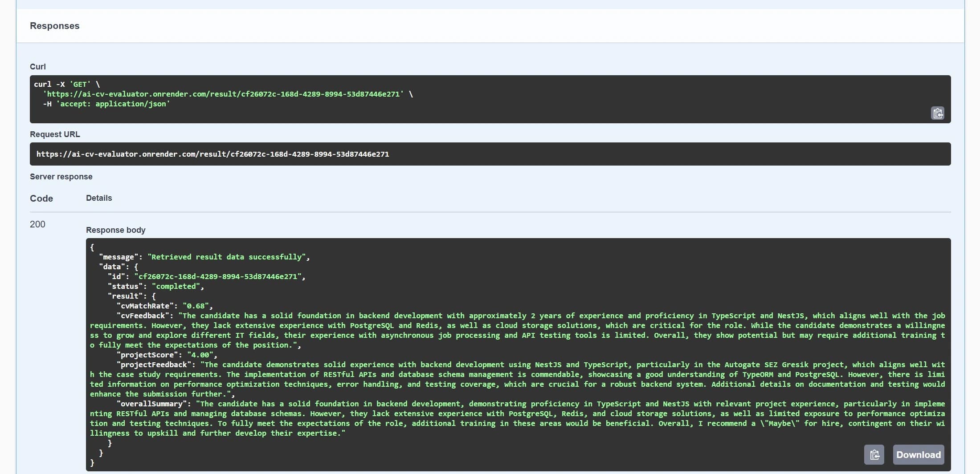The height and width of the screenshot is (474, 980).
Task: Collapse the Responses section header
Action: pos(54,26)
